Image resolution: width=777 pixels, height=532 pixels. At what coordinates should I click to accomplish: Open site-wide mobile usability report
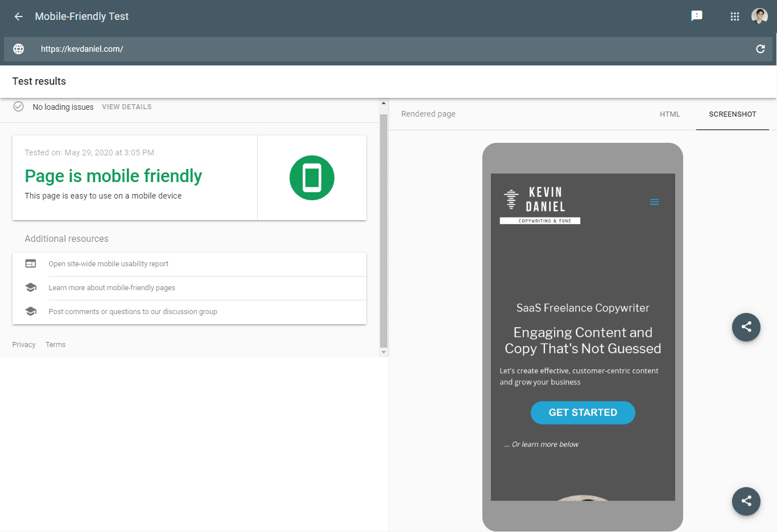coord(109,264)
